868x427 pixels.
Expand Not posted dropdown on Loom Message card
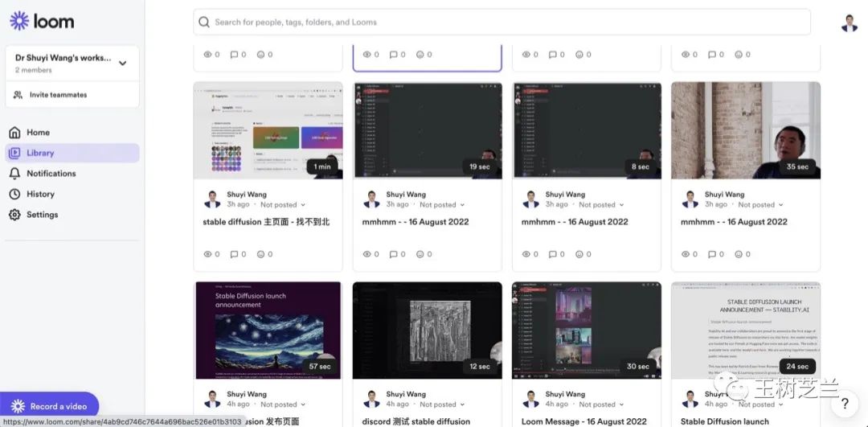click(601, 404)
